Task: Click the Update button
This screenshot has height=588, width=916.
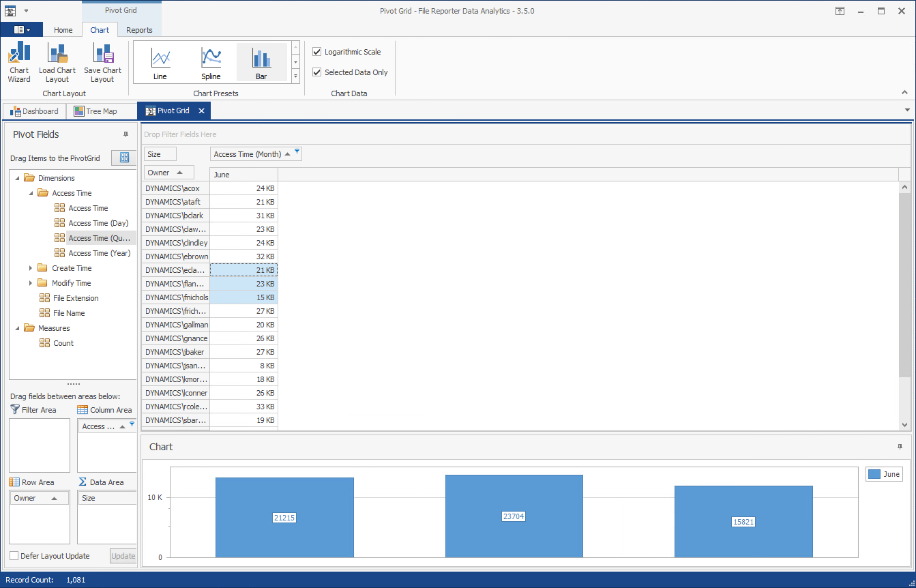Action: (x=123, y=556)
